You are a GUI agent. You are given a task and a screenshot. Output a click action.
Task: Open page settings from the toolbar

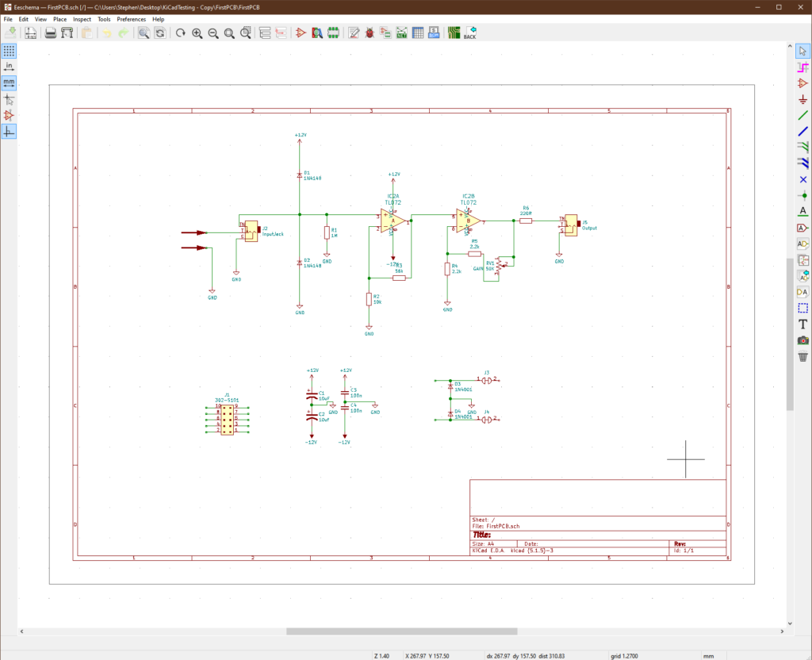pyautogui.click(x=31, y=33)
